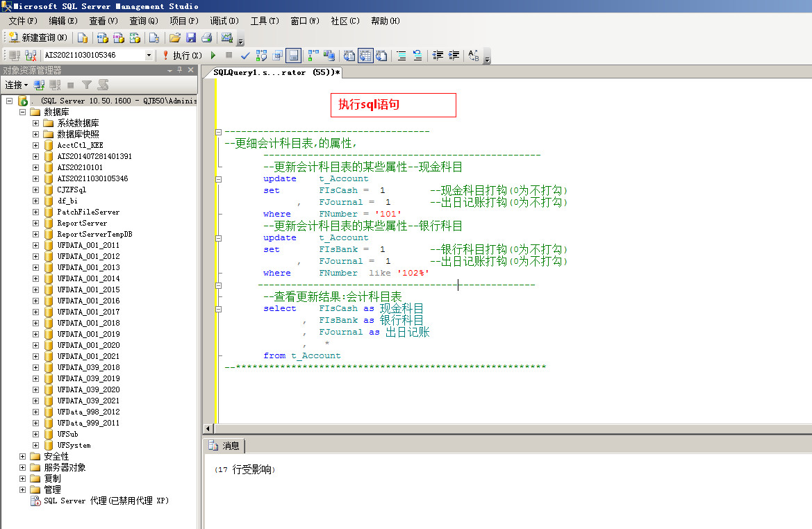Click the New Query (新建查询) button
Screen dimensions: 812x529
38,37
